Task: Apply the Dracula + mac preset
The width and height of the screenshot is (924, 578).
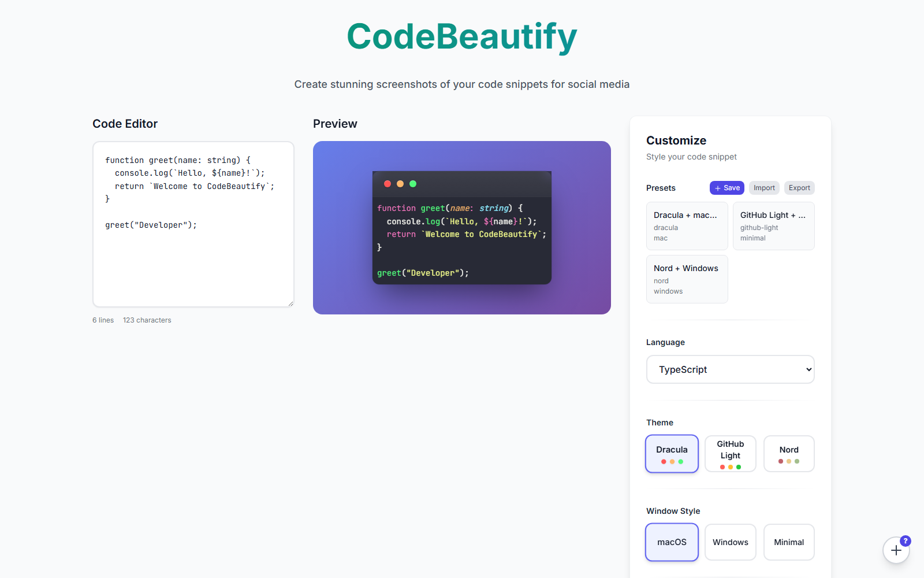Action: click(687, 226)
